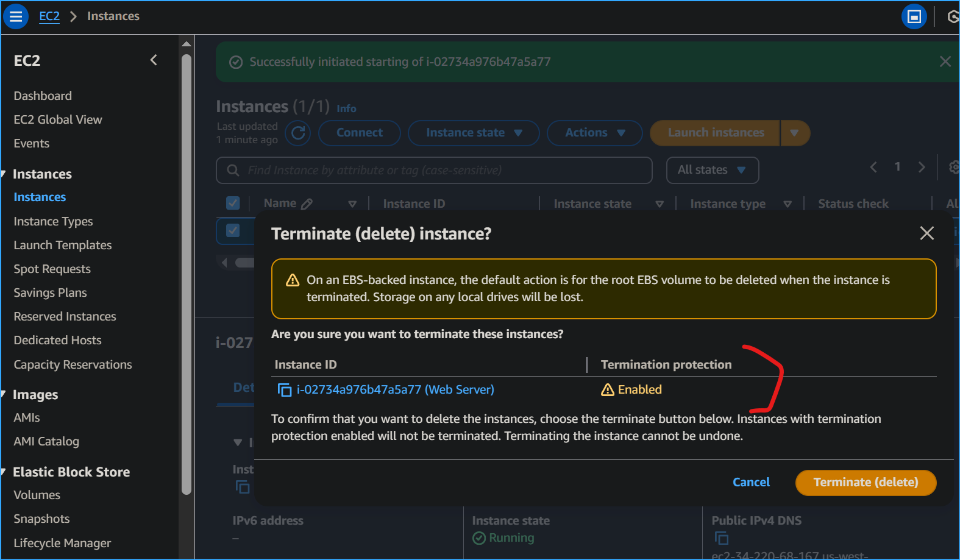Open EC2 Global View

(x=58, y=119)
